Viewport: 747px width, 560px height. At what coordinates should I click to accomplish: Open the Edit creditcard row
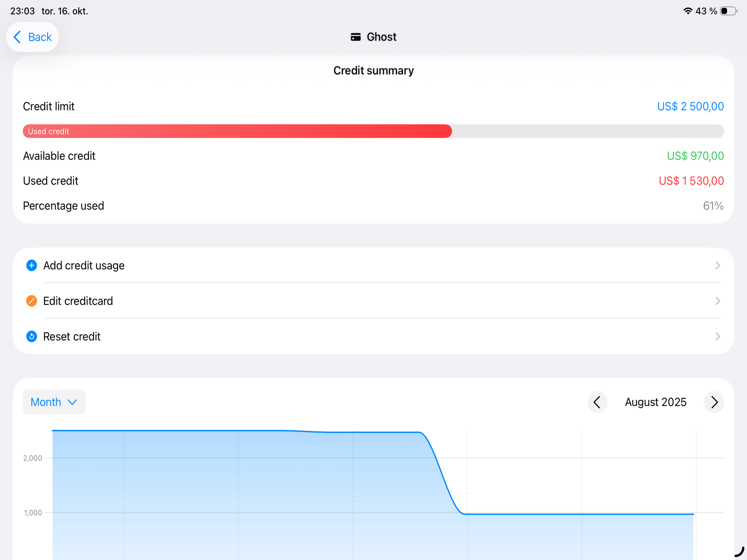tap(373, 301)
